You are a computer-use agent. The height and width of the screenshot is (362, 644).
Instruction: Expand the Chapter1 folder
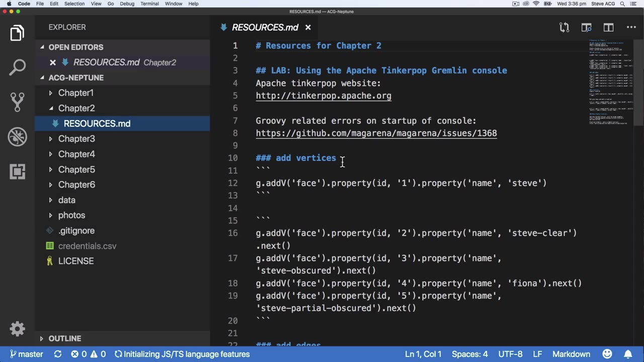(76, 93)
